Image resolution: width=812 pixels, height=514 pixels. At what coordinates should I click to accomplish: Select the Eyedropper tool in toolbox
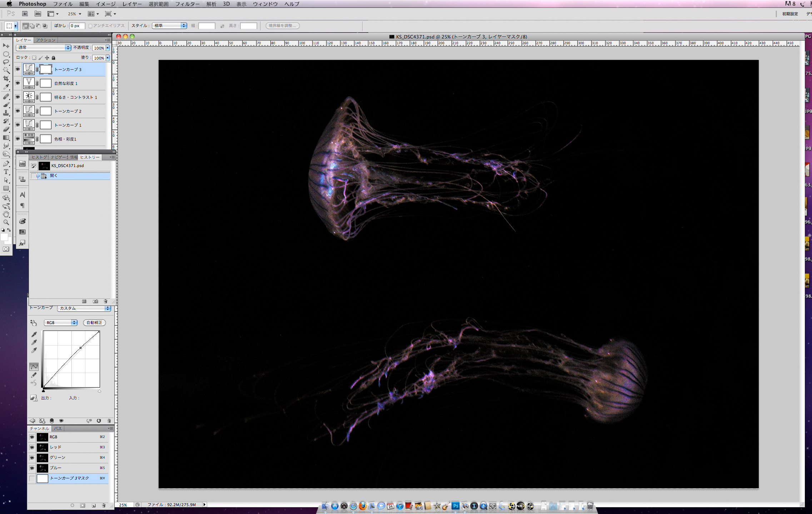6,87
